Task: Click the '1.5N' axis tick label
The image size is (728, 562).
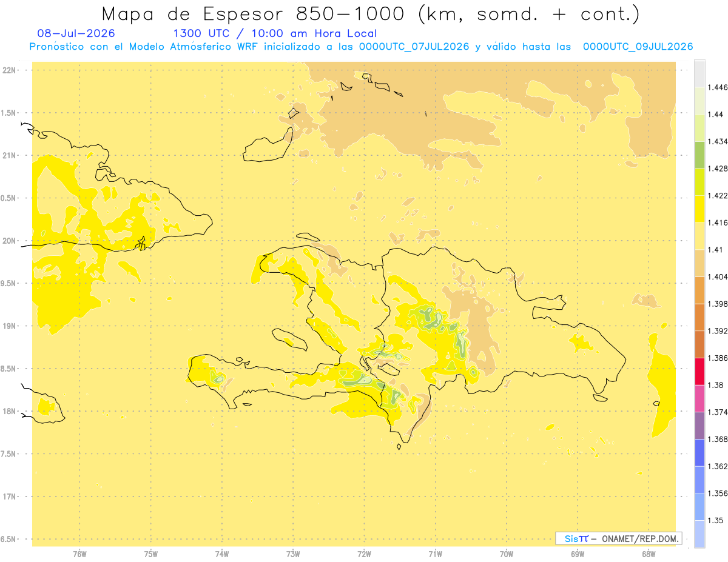Action: (x=10, y=113)
